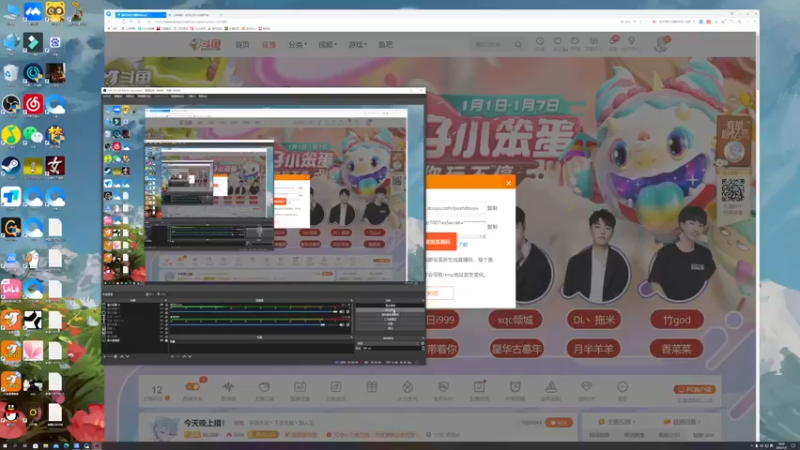Viewport: 800px width, 450px height.
Task: Open the messages icon with red badge
Action: coord(613,41)
